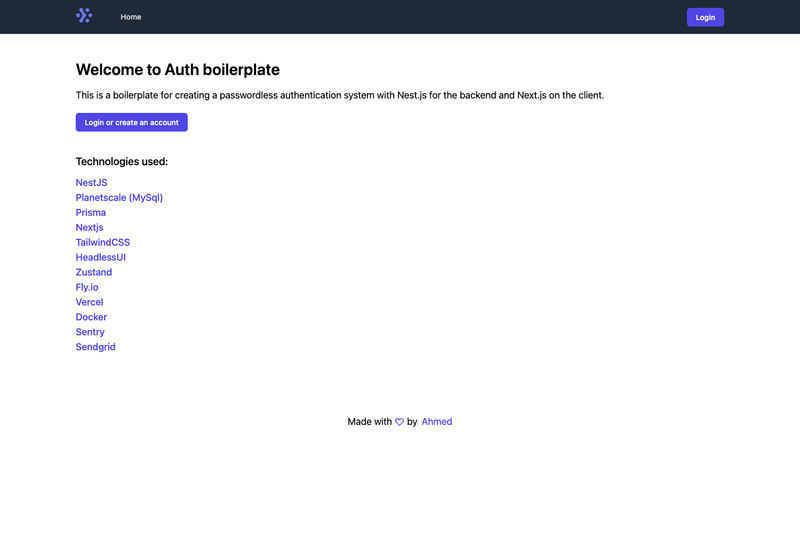
Task: Follow the TailwindCSS link
Action: coord(103,242)
